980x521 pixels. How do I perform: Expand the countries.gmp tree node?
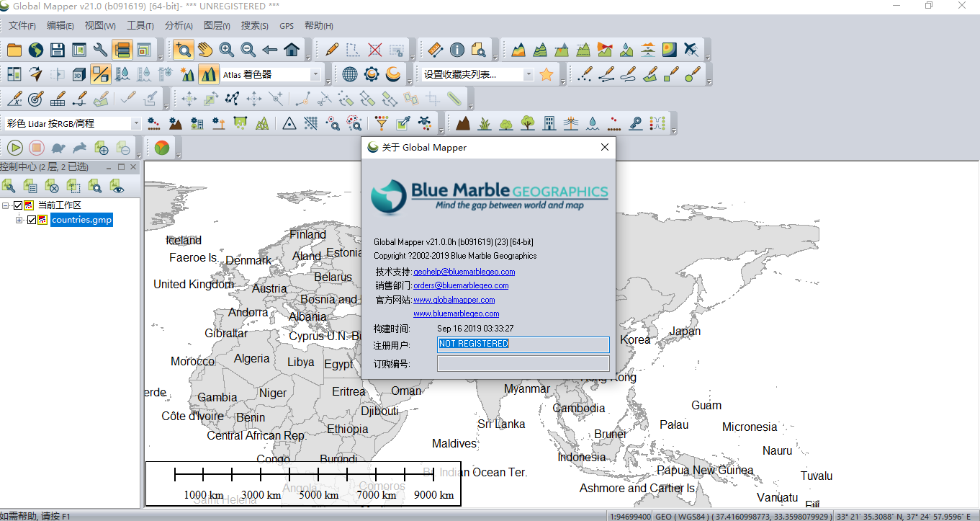click(19, 220)
